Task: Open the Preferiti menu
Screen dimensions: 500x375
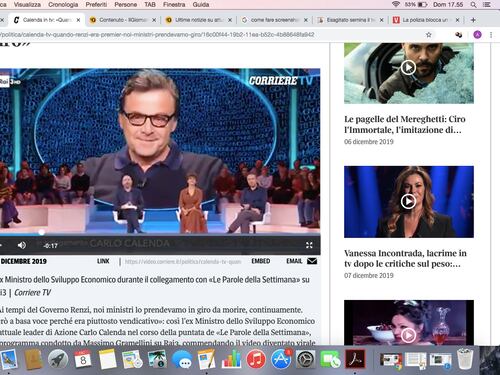Action: click(x=96, y=5)
